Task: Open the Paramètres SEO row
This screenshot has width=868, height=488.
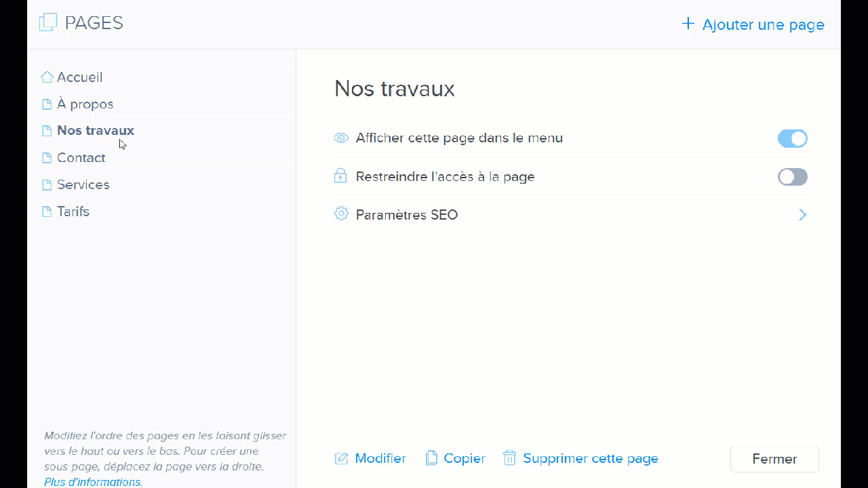Action: pos(407,215)
